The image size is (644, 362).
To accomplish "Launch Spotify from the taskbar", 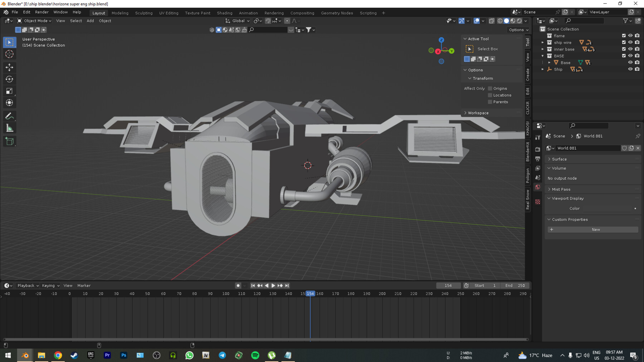I will pos(255,355).
